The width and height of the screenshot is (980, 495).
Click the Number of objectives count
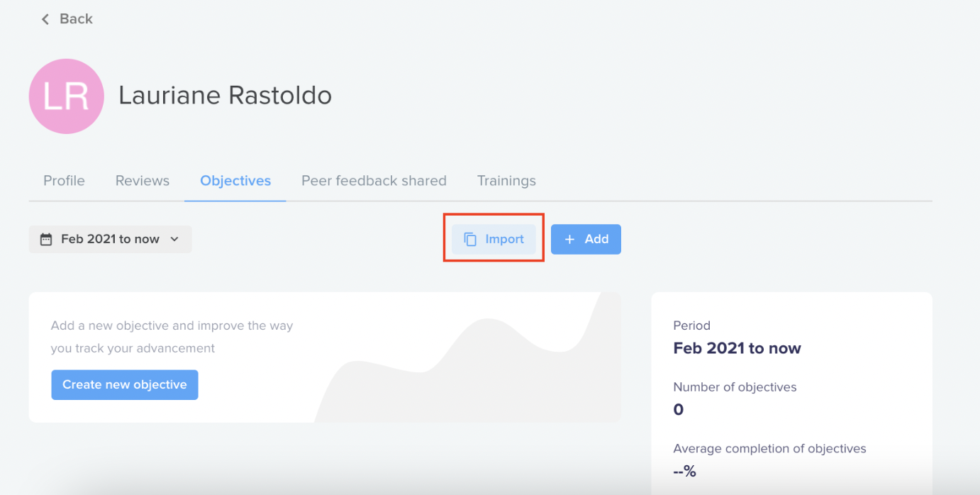click(x=678, y=410)
